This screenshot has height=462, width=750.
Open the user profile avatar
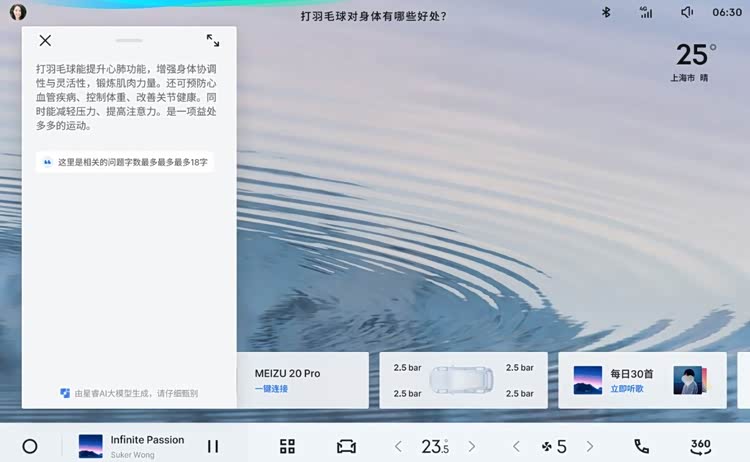[18, 13]
